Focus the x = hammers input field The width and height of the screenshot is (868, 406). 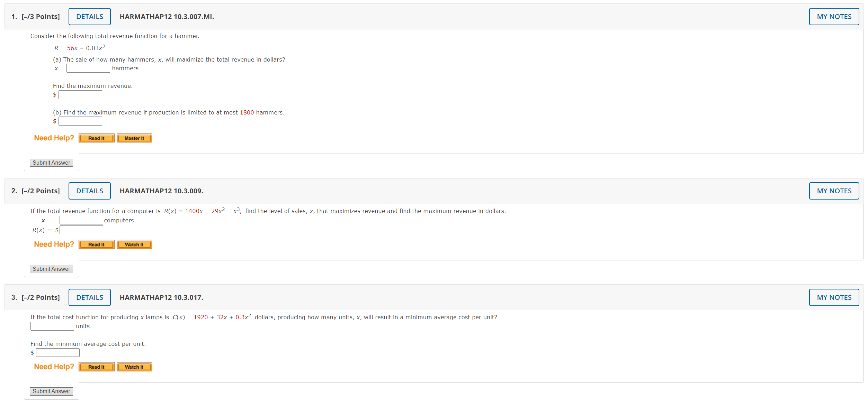(88, 68)
